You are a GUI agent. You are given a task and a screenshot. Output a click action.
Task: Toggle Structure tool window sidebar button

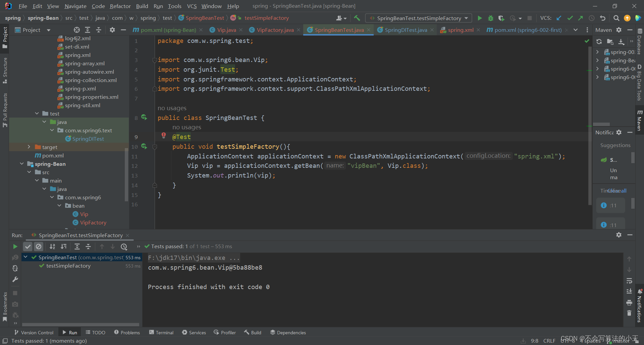pos(5,70)
